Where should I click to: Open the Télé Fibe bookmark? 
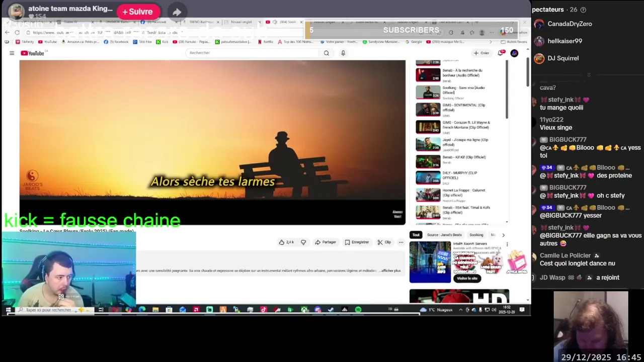click(x=143, y=42)
